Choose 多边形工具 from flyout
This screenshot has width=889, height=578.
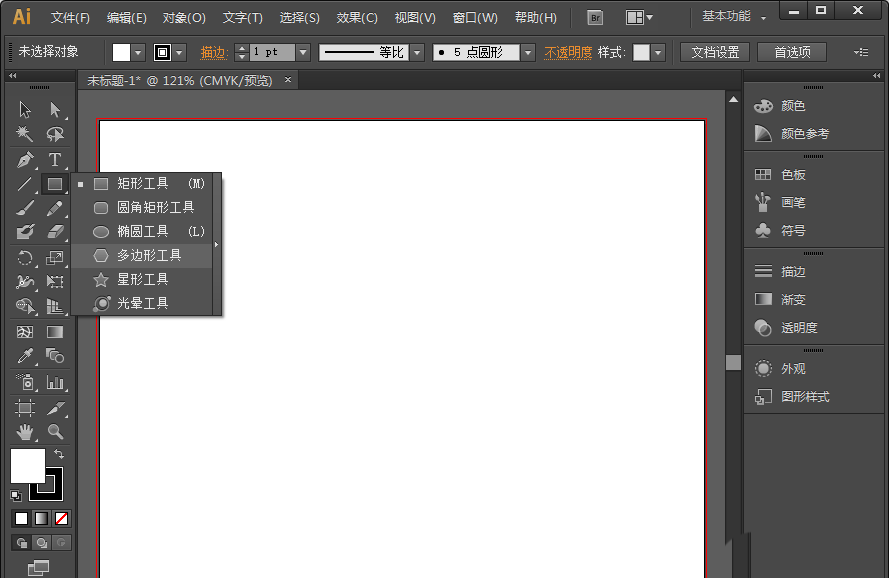click(x=142, y=255)
